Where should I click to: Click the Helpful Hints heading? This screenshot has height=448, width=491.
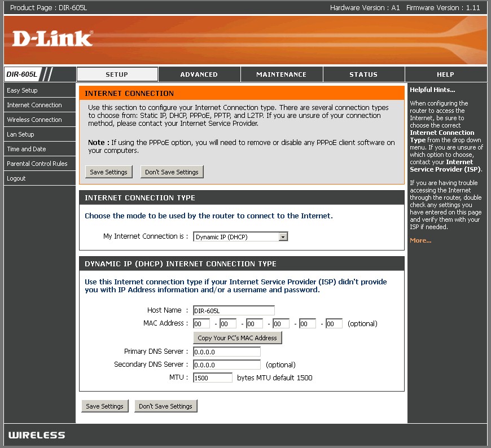(432, 90)
